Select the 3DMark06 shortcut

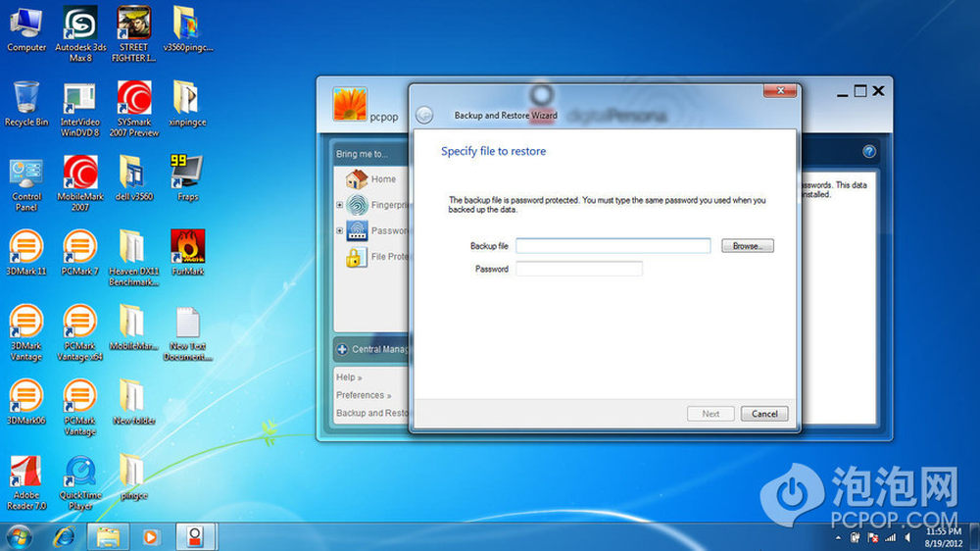point(26,402)
